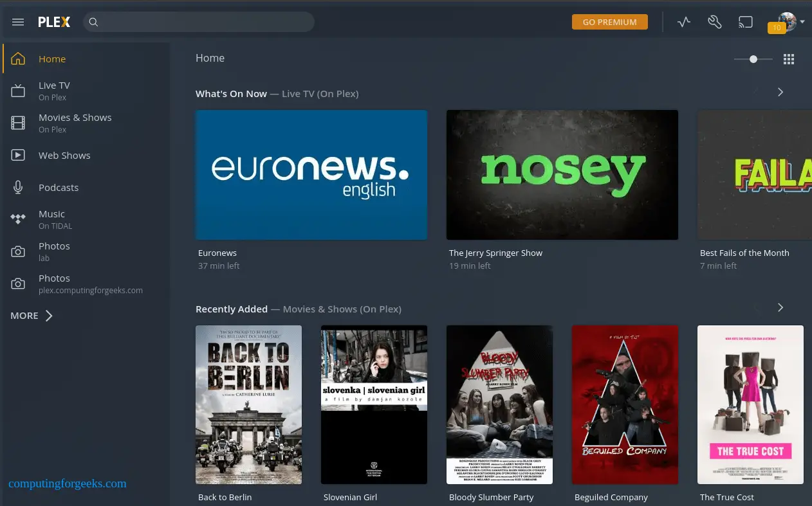Click the GO PREMIUM button
This screenshot has width=812, height=506.
click(x=609, y=21)
